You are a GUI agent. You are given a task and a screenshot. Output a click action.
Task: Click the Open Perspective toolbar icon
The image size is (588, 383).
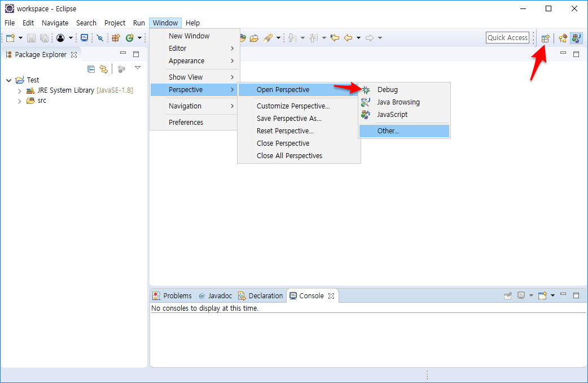(545, 38)
